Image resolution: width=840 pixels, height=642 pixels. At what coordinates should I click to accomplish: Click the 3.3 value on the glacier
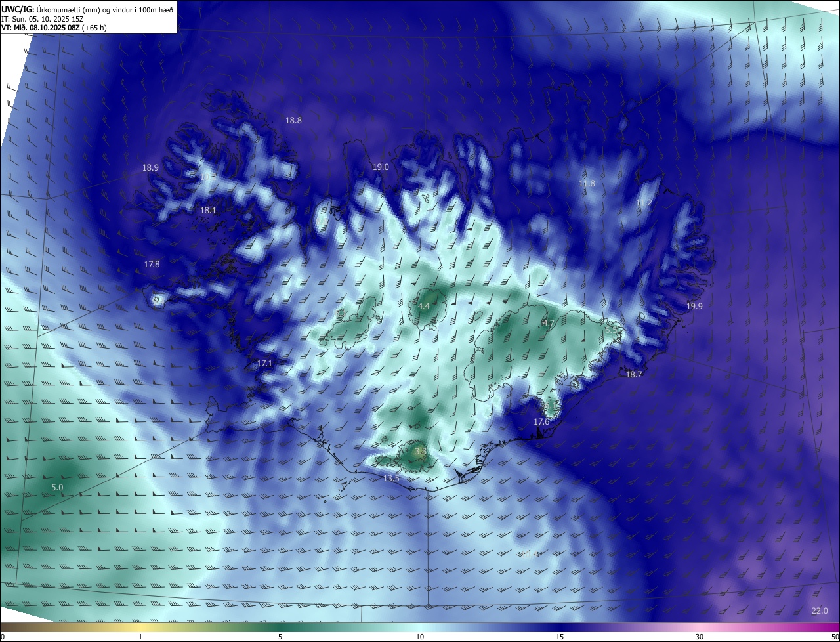421,452
